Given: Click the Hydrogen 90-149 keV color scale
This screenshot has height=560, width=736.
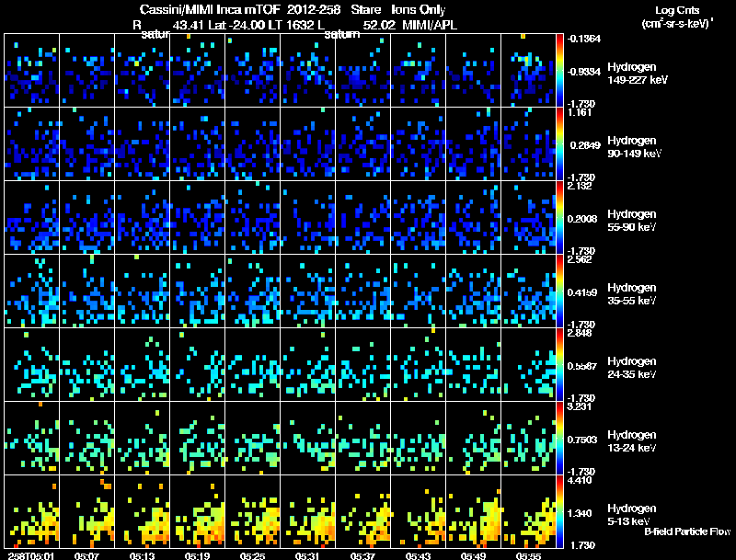Looking at the screenshot, I should pos(559,144).
